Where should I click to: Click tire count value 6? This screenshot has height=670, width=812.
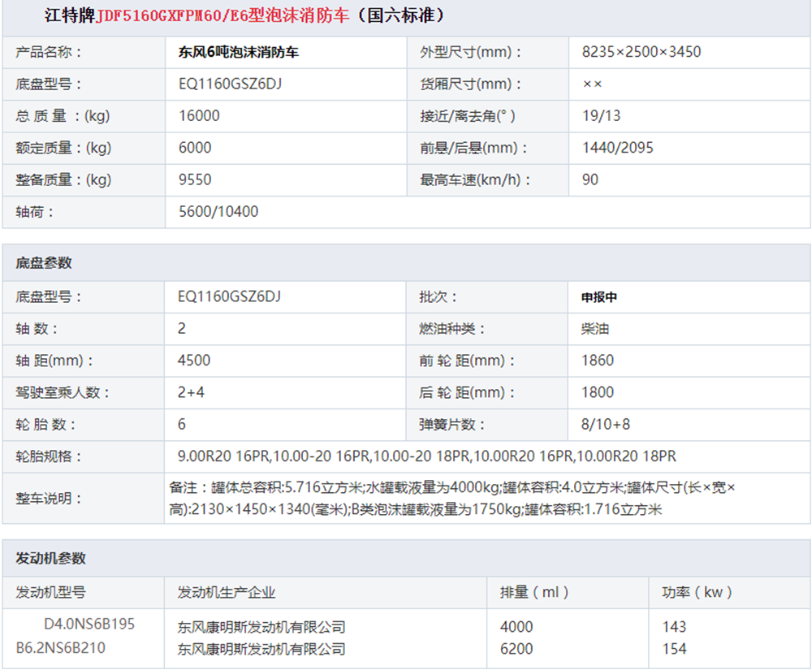[181, 425]
